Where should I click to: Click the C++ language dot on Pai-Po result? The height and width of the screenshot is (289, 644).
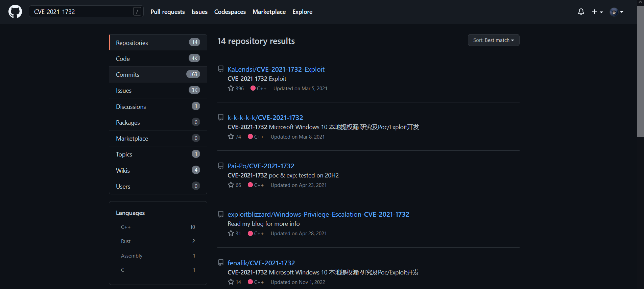pos(250,185)
